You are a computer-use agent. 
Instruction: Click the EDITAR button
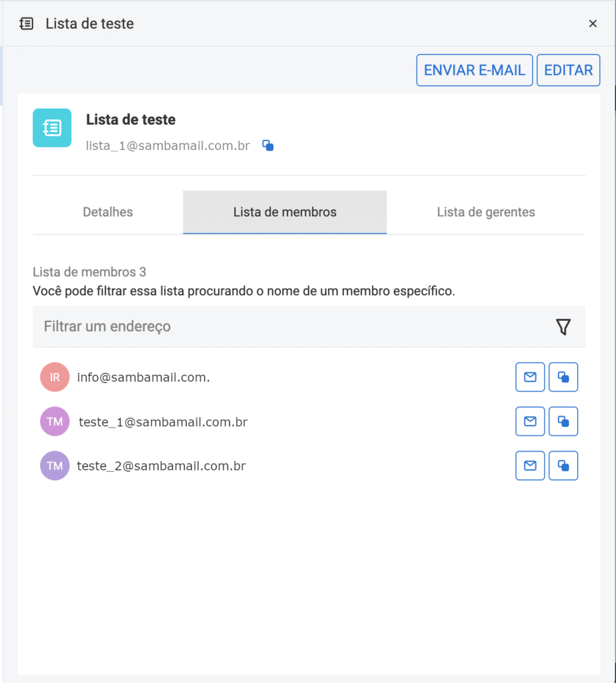click(x=568, y=71)
